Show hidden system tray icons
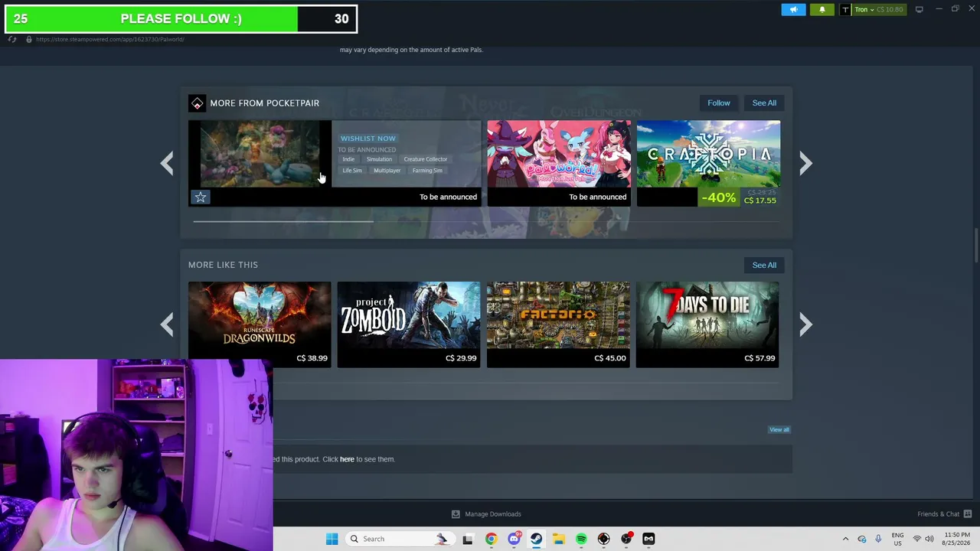The image size is (980, 551). pyautogui.click(x=845, y=539)
